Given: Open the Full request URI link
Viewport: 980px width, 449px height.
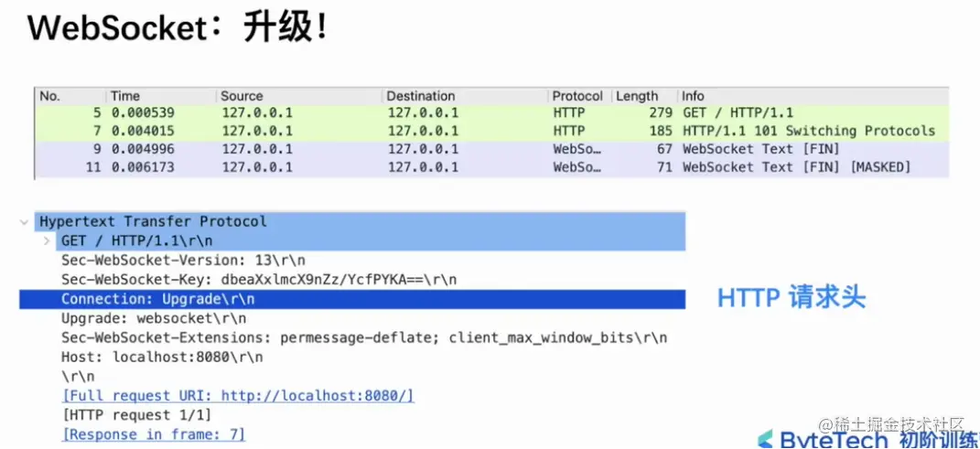Looking at the screenshot, I should (238, 396).
